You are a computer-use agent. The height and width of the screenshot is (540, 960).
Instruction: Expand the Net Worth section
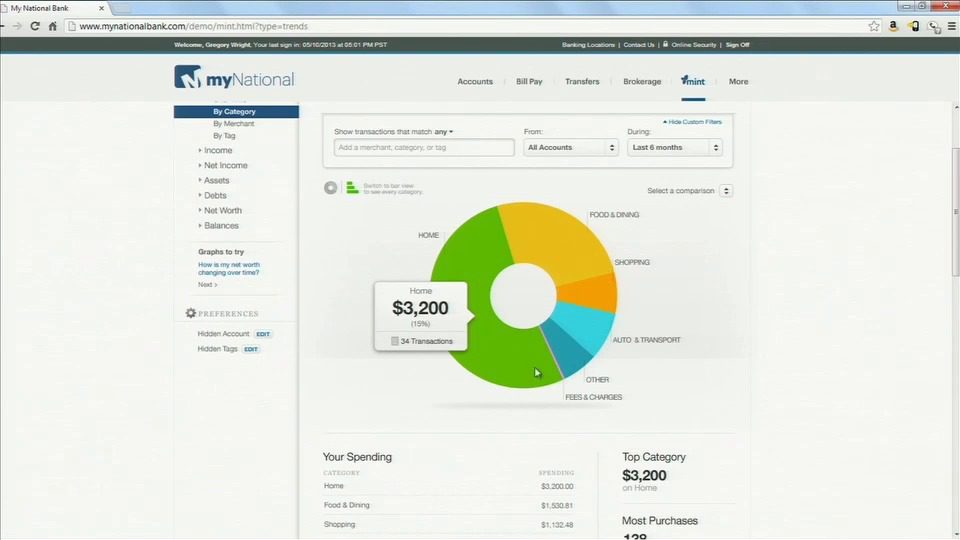tap(222, 211)
